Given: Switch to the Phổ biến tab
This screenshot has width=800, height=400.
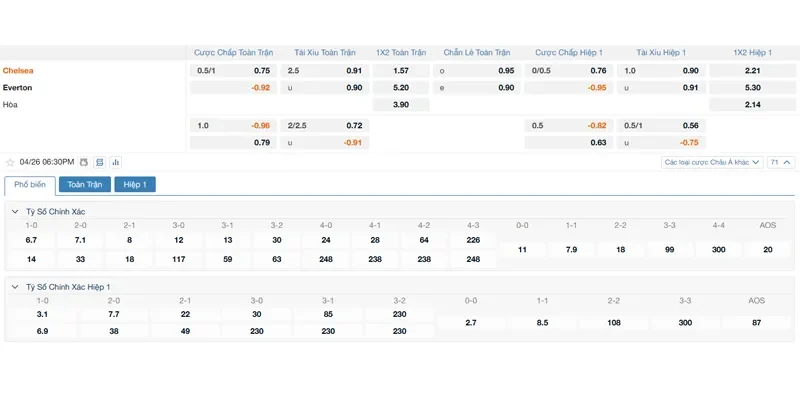Looking at the screenshot, I should (30, 185).
